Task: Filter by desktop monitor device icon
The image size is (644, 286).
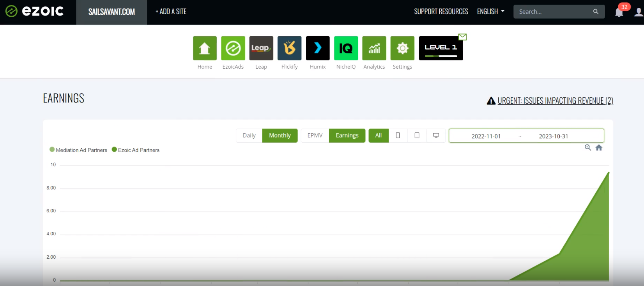Action: pyautogui.click(x=436, y=136)
